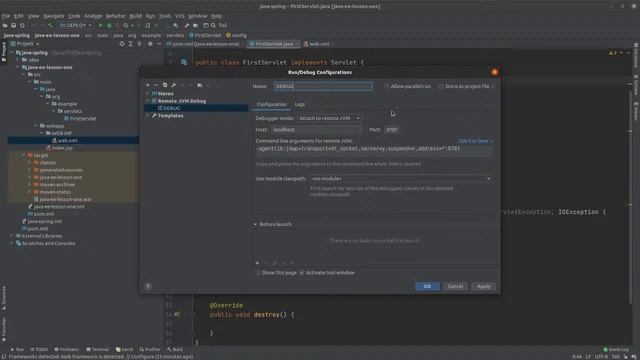Add a Before launch task with the plus icon

[x=257, y=263]
